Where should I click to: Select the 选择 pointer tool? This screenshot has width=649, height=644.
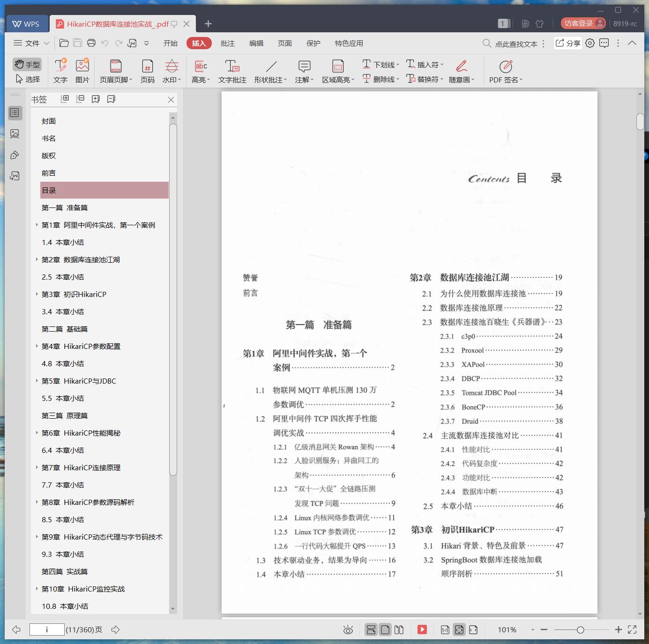28,79
